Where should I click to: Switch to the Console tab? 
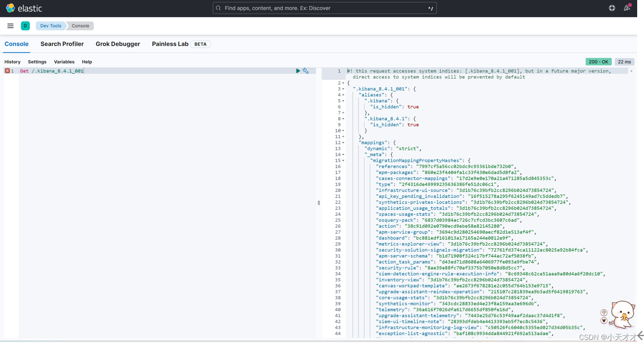(17, 44)
